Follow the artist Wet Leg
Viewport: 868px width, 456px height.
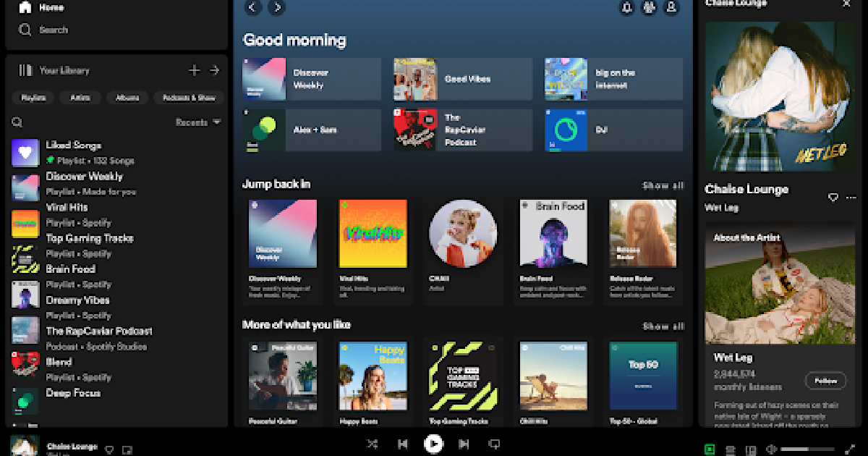[825, 380]
